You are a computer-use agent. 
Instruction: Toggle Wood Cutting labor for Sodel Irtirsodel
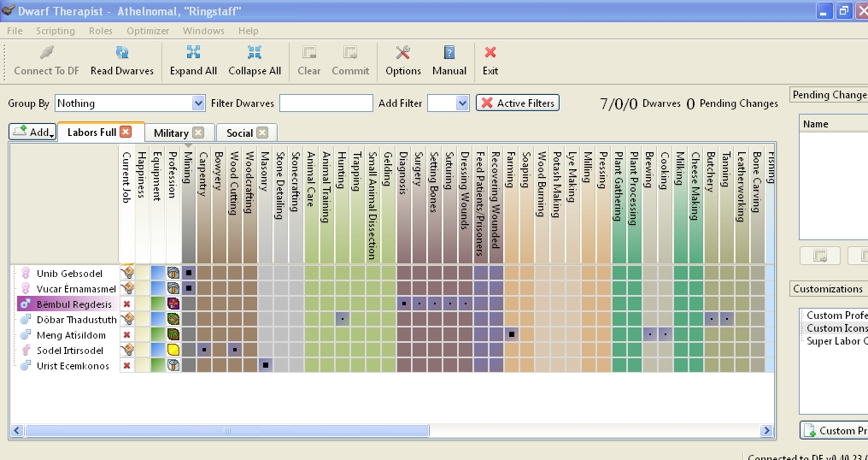[235, 351]
